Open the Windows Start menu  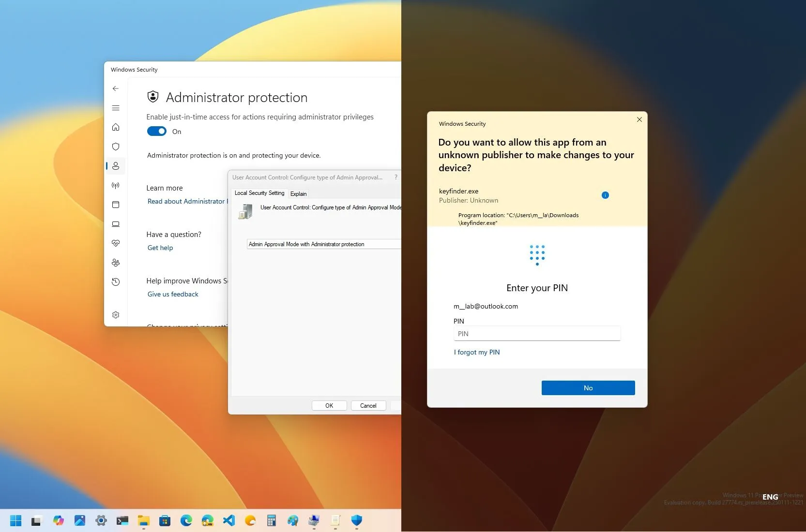(15, 520)
